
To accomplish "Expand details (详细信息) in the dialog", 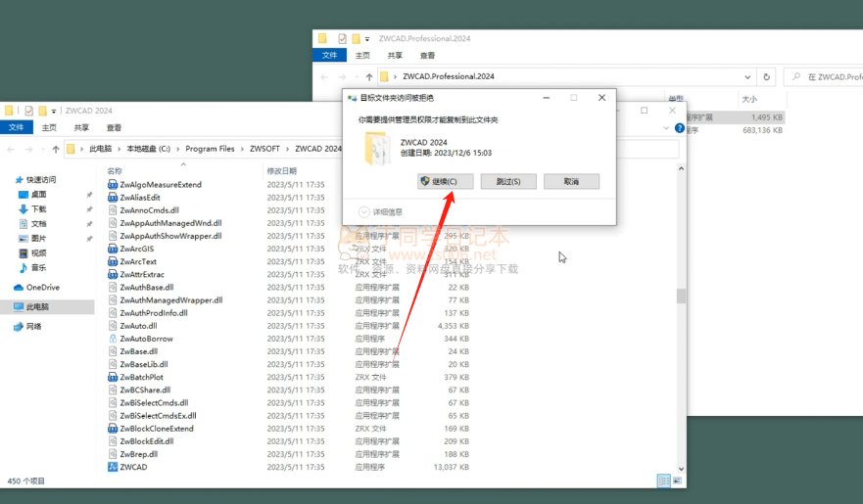I will (x=364, y=211).
